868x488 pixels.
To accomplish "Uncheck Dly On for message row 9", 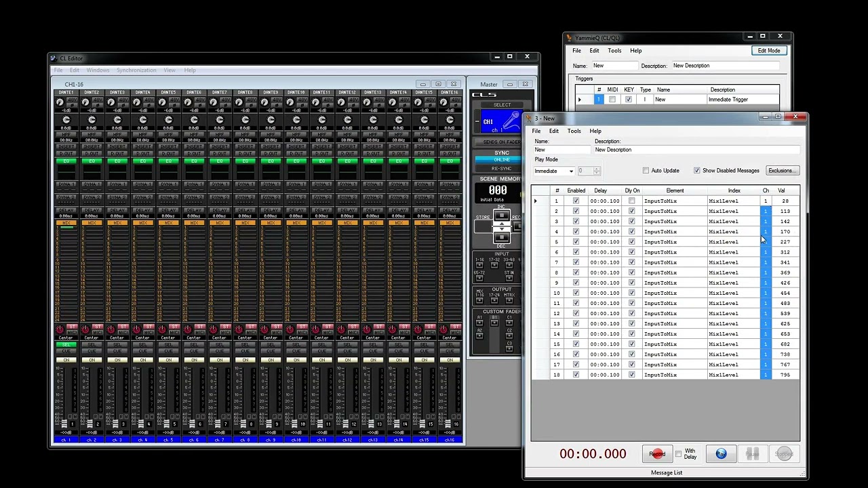I will pos(631,283).
